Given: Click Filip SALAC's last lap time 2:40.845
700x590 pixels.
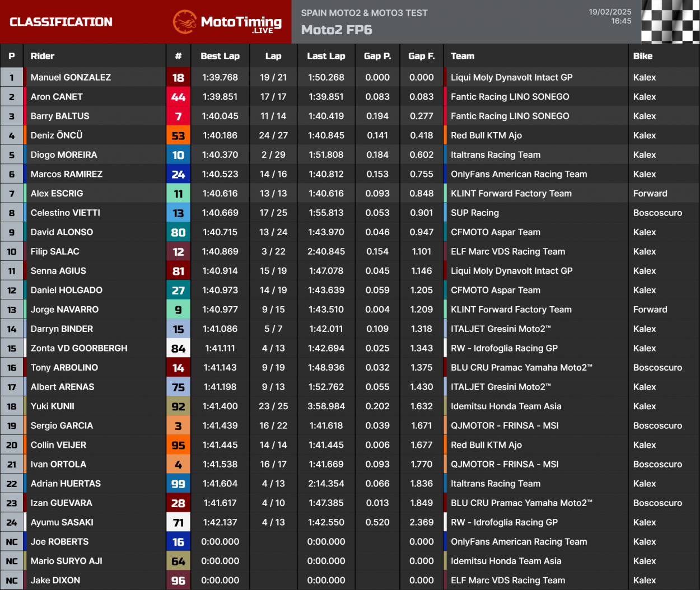Looking at the screenshot, I should pyautogui.click(x=326, y=252).
